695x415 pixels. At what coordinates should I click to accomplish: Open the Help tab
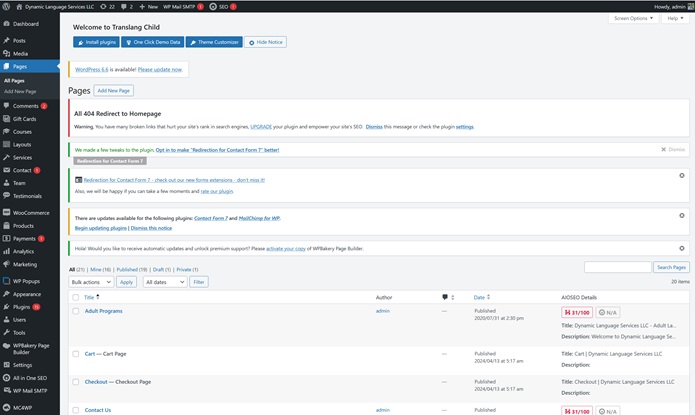point(676,18)
